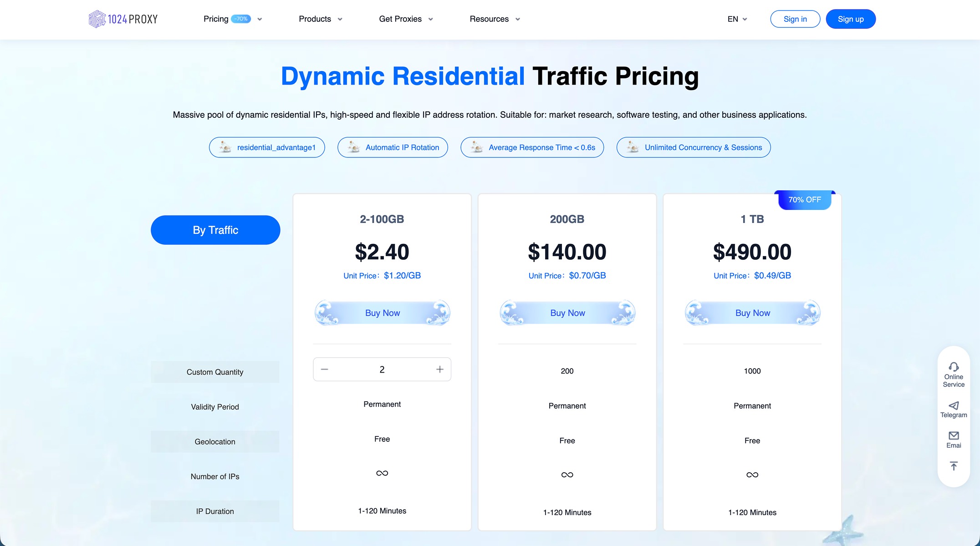
Task: Expand the Pricing dropdown menu
Action: pyautogui.click(x=260, y=19)
